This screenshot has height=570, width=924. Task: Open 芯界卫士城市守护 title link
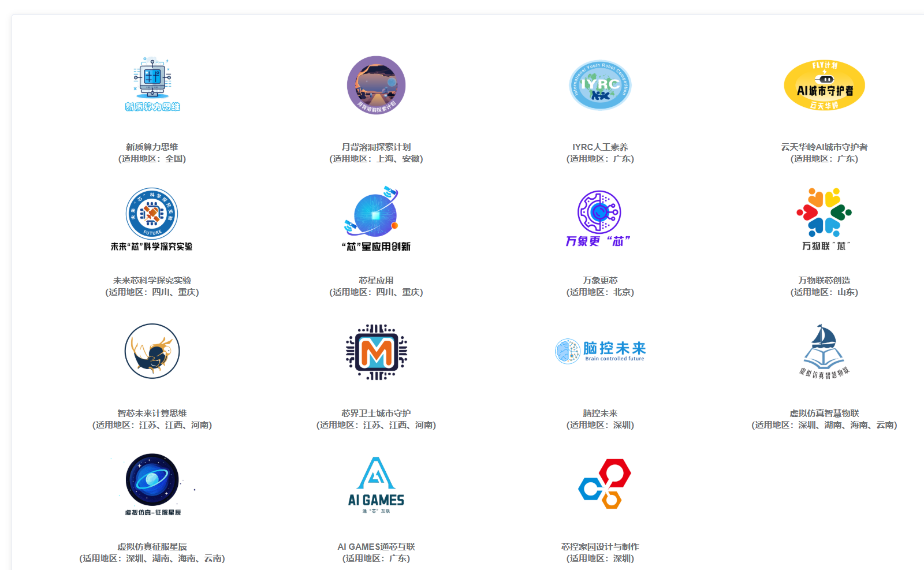376,413
